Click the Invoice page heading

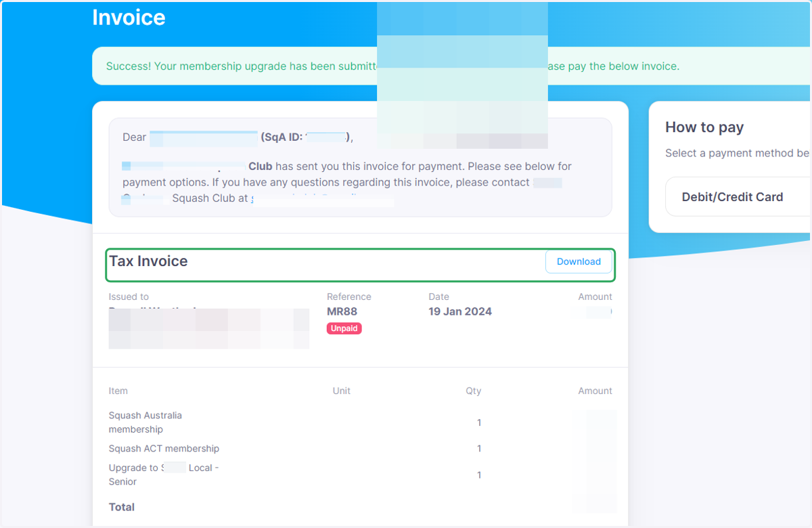coord(129,18)
